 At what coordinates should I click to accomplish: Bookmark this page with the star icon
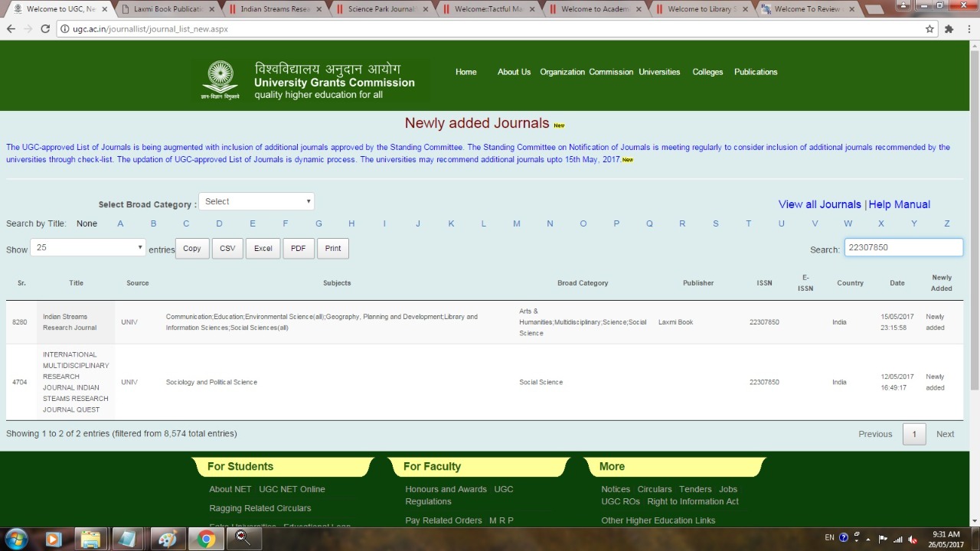point(929,29)
